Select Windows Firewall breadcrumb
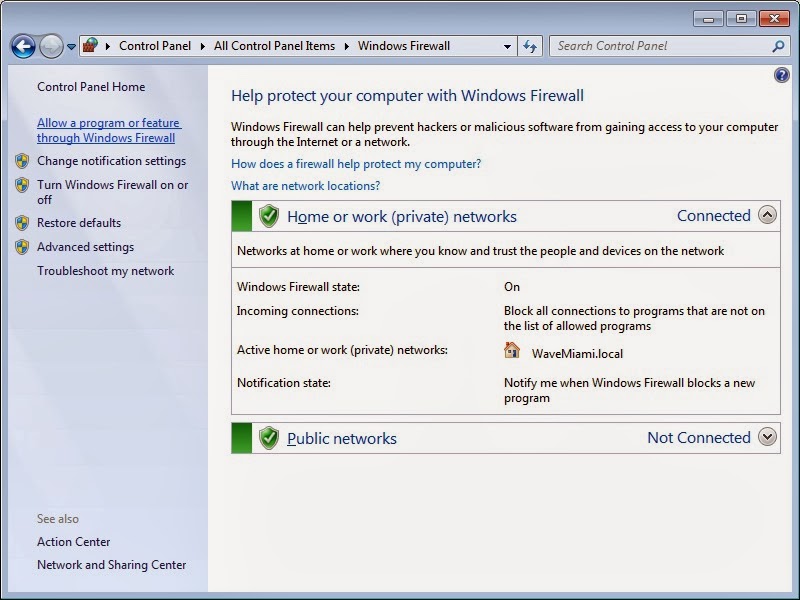The height and width of the screenshot is (600, 800). pyautogui.click(x=404, y=46)
